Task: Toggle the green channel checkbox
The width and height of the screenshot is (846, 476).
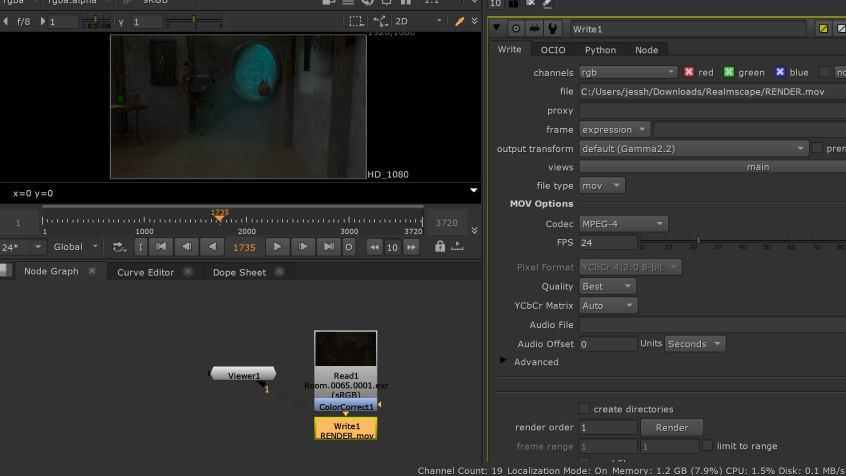Action: click(728, 72)
